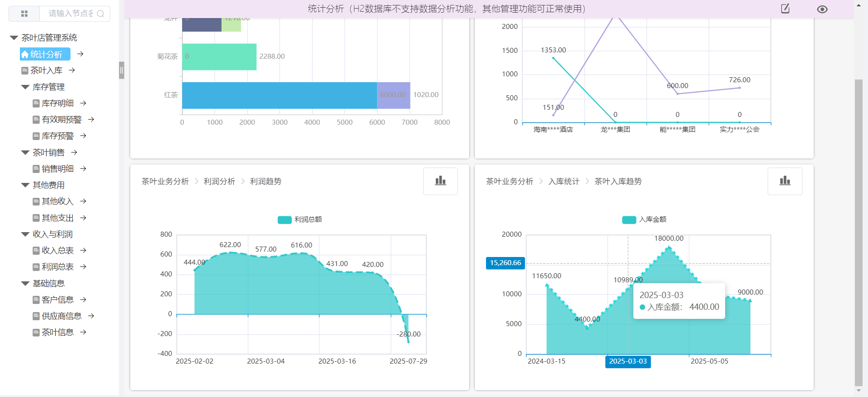Click 茶叶业务分析 breadcrumb in profit panel

click(165, 182)
